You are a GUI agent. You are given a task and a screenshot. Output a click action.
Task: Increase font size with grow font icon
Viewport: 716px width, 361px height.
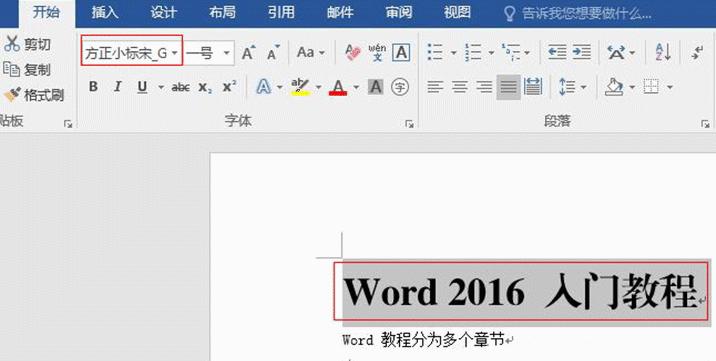pyautogui.click(x=249, y=53)
